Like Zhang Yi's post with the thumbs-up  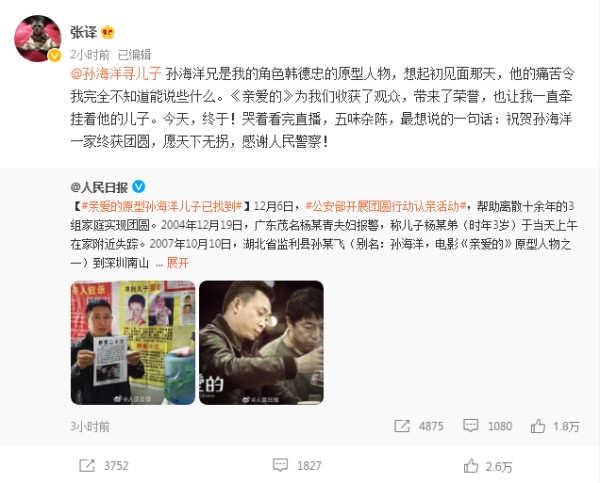[x=471, y=466]
